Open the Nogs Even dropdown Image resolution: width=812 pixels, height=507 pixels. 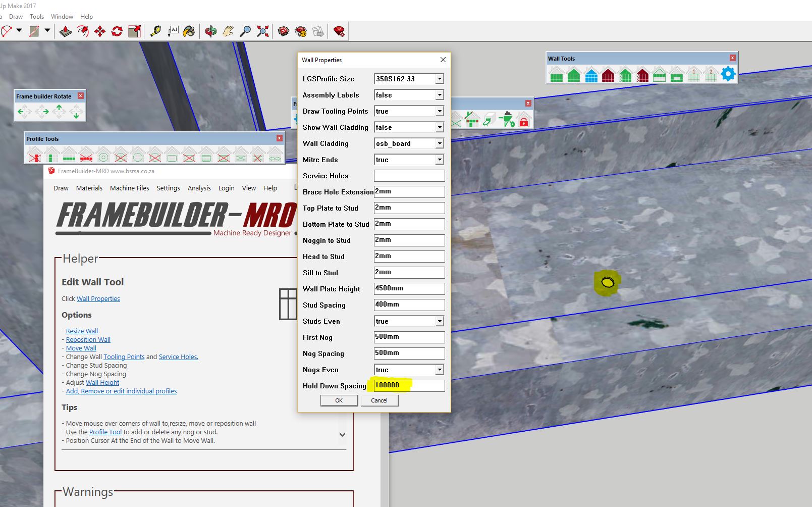pyautogui.click(x=440, y=370)
